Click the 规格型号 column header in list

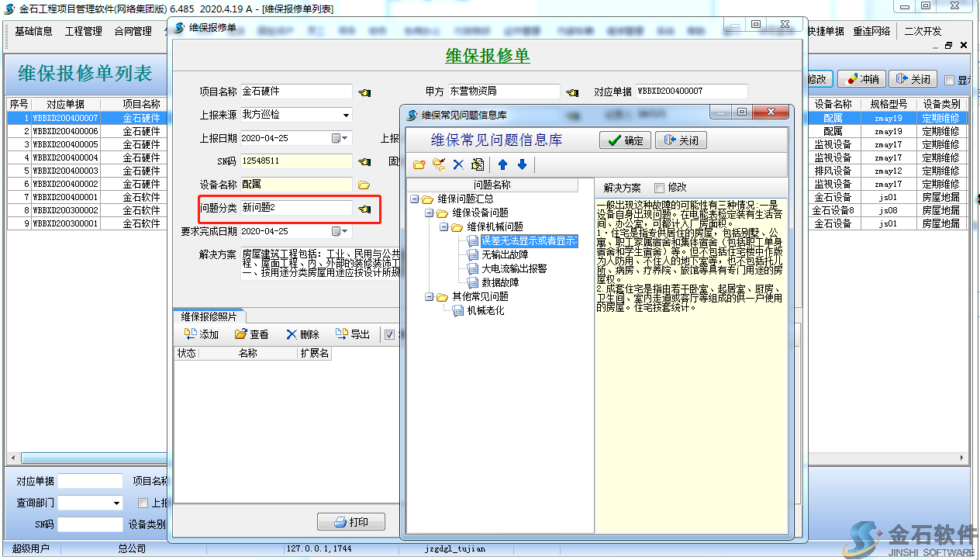coord(888,104)
